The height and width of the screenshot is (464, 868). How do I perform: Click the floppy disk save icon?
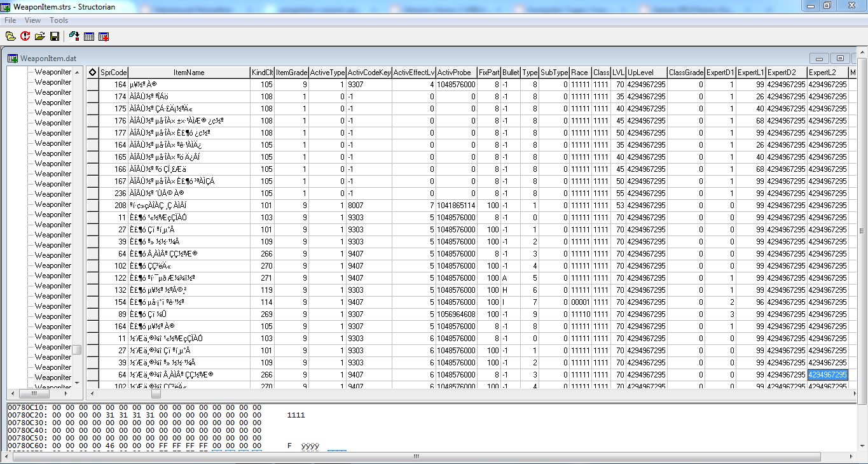tap(55, 36)
